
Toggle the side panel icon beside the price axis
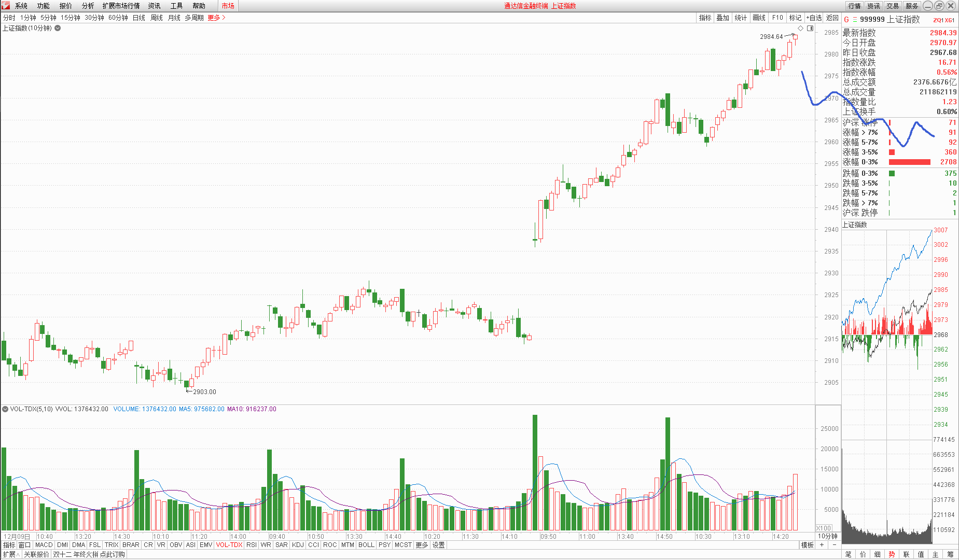point(810,28)
